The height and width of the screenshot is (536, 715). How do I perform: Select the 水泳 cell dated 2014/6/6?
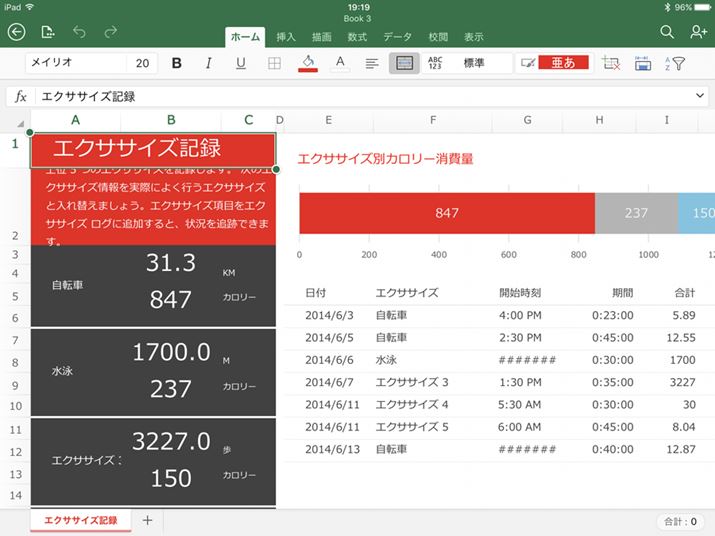[386, 360]
